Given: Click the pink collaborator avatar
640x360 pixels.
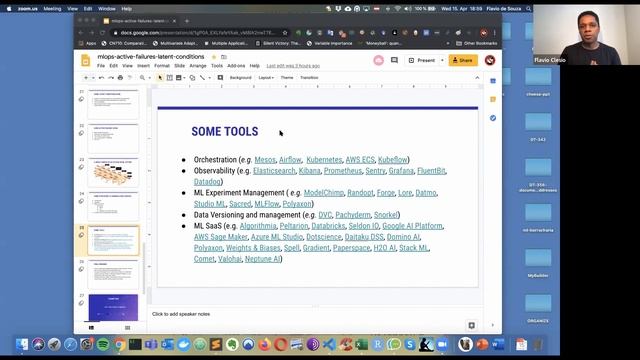Looking at the screenshot, I should 378,60.
